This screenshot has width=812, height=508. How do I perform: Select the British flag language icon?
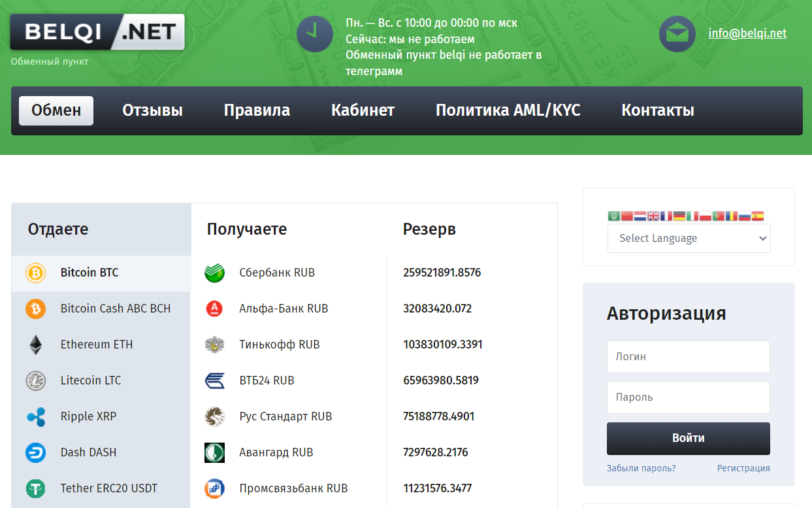[653, 216]
